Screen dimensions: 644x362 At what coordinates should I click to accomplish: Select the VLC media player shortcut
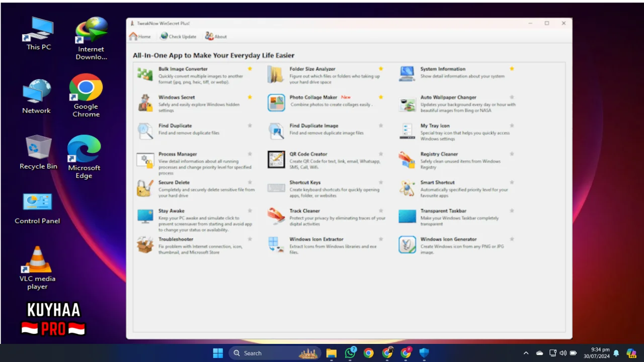click(38, 268)
